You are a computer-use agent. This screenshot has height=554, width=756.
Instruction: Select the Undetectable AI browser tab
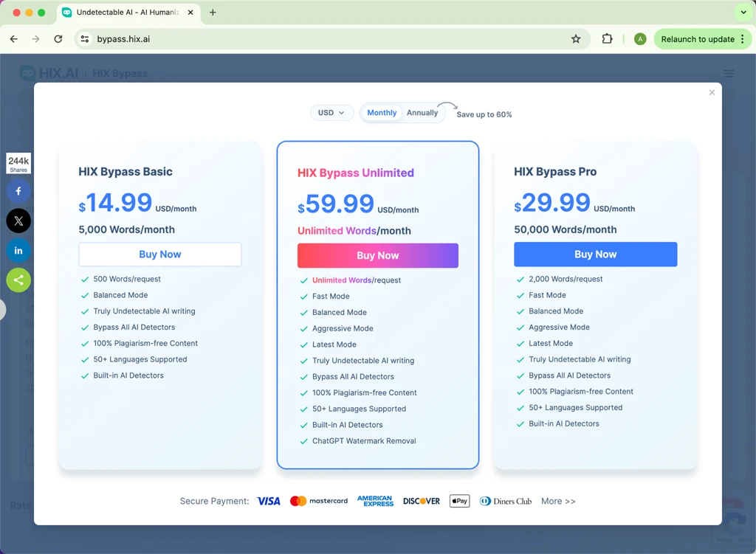127,13
